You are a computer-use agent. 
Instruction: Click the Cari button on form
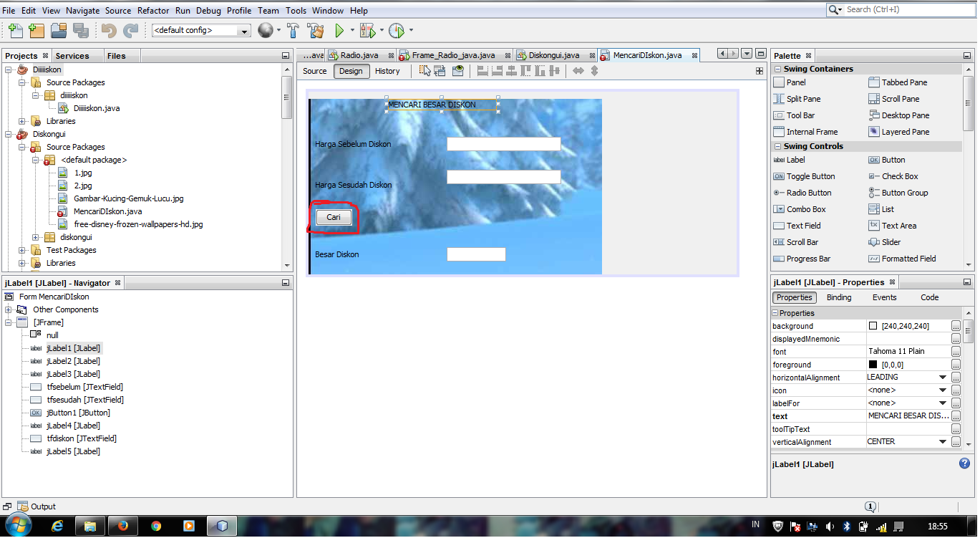(334, 217)
